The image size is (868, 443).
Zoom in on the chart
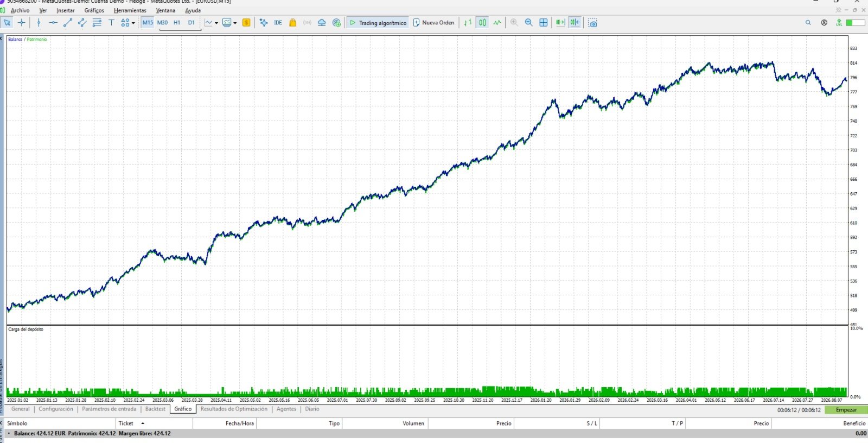point(514,23)
